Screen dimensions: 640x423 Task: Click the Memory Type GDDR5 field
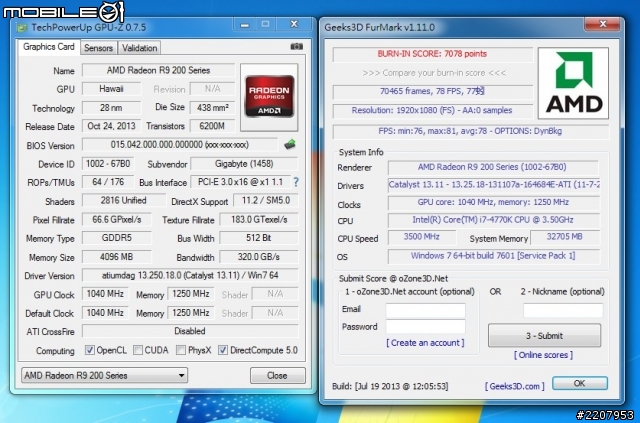coord(117,238)
